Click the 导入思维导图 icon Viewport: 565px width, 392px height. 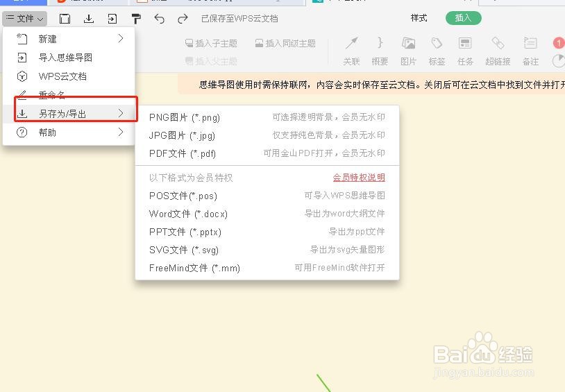pos(22,58)
